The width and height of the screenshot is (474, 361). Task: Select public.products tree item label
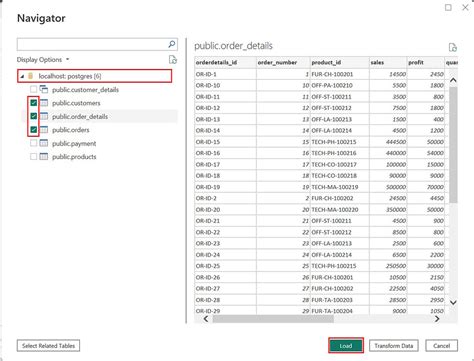coord(74,157)
